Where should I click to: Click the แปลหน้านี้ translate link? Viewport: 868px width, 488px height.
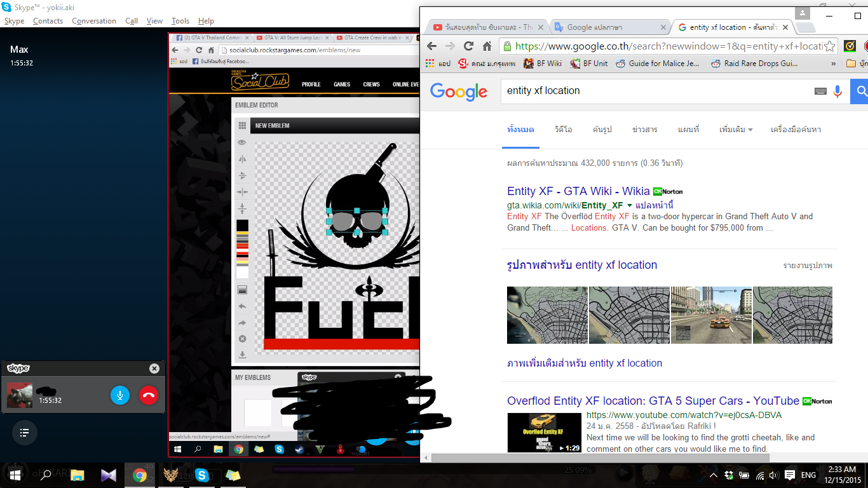point(654,205)
